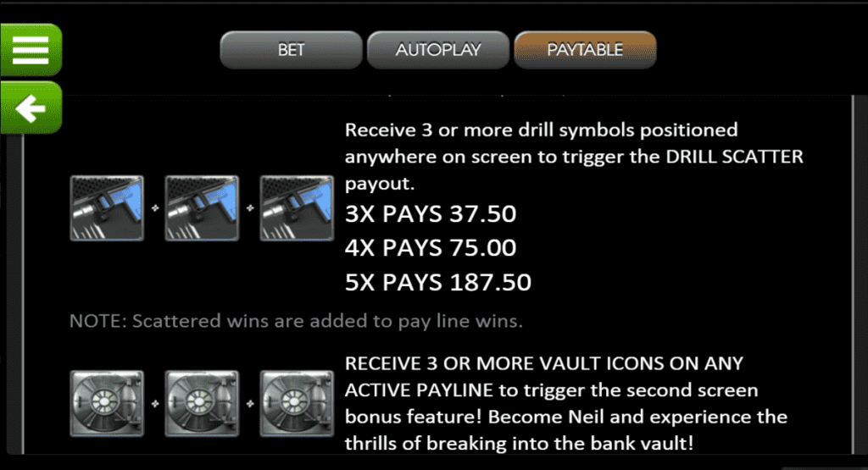Click the middle vault icon
The height and width of the screenshot is (470, 868).
pyautogui.click(x=202, y=404)
